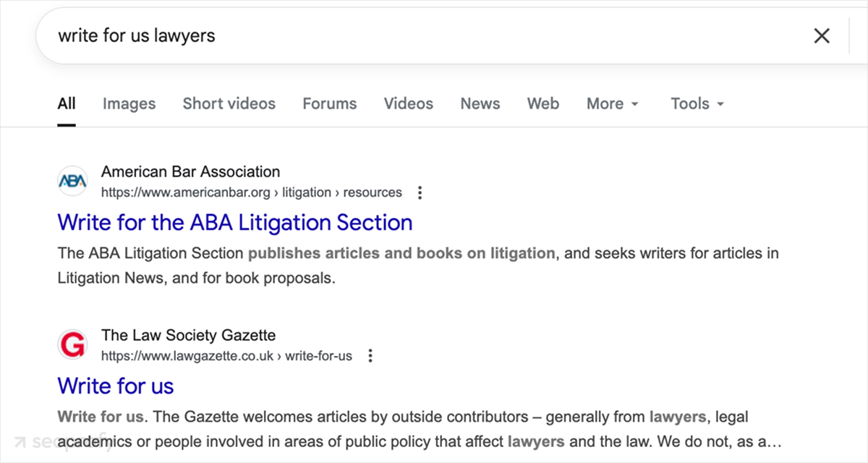
Task: Open three-dot options for americanbar.org result
Action: tap(420, 192)
